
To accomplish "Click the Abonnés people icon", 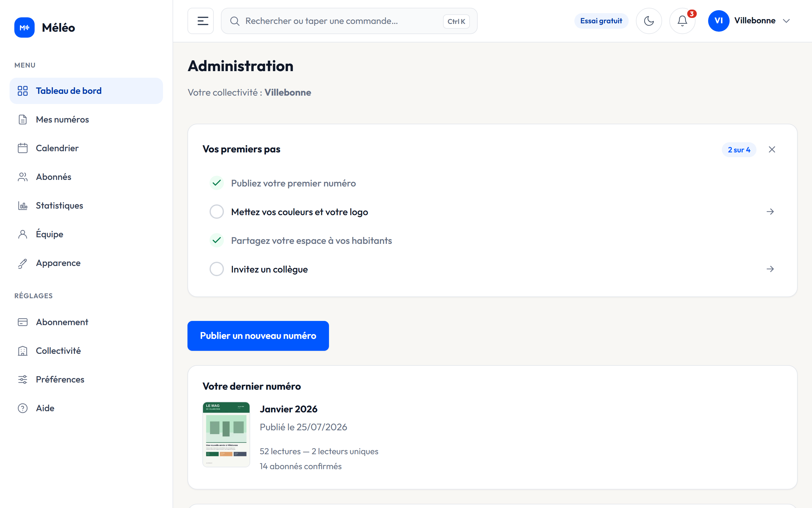I will pos(22,177).
